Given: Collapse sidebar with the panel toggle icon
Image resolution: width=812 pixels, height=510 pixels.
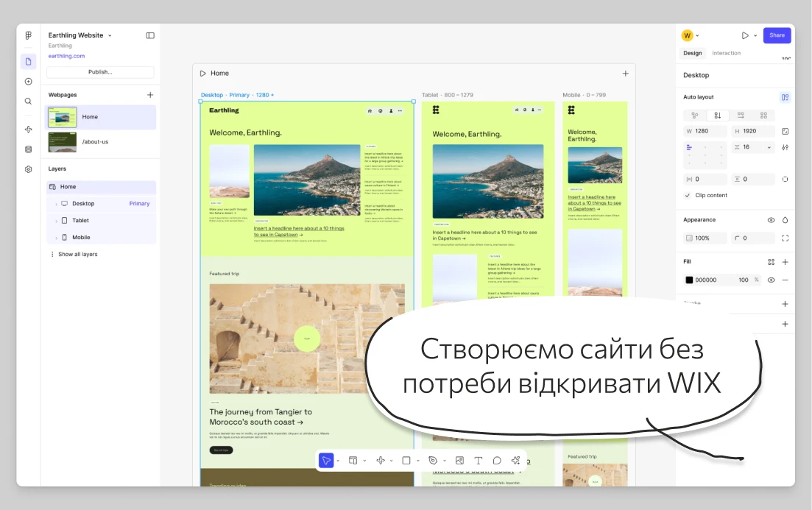Looking at the screenshot, I should 150,36.
